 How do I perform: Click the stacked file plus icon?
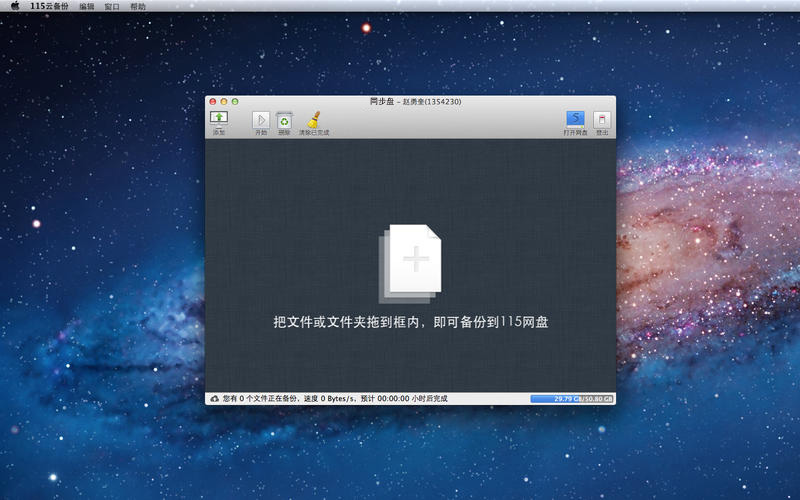point(410,263)
